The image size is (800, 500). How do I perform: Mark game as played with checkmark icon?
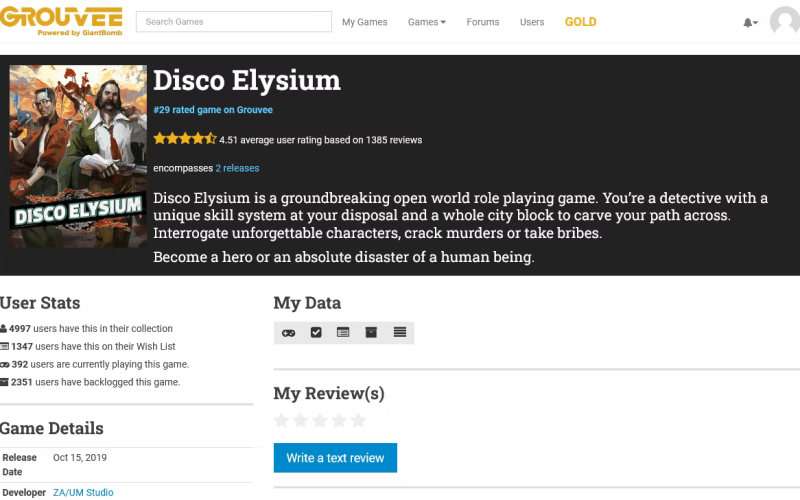[x=316, y=333]
